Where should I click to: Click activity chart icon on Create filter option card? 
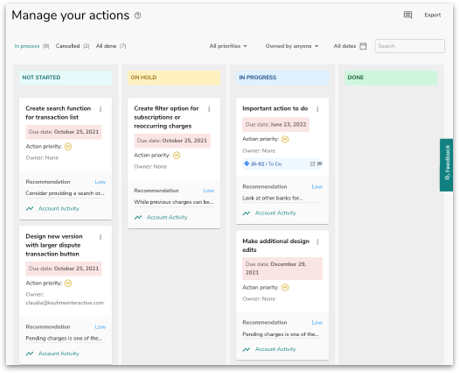tap(138, 217)
